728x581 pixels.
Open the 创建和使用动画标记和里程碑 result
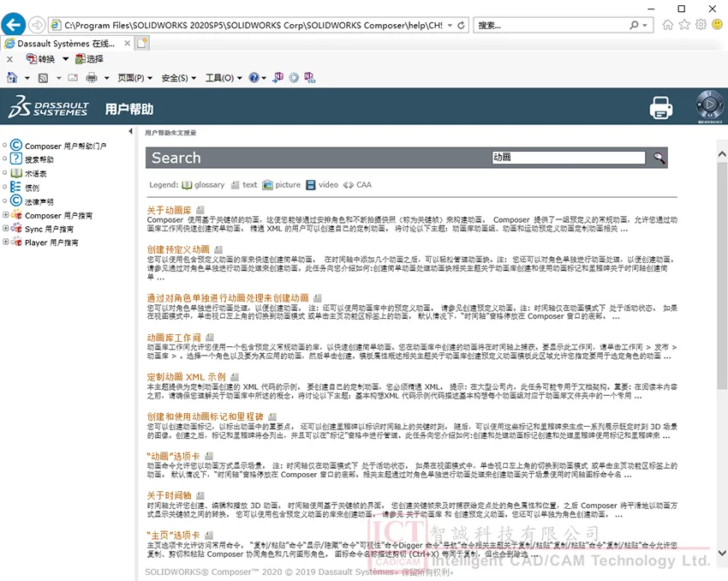pos(206,416)
